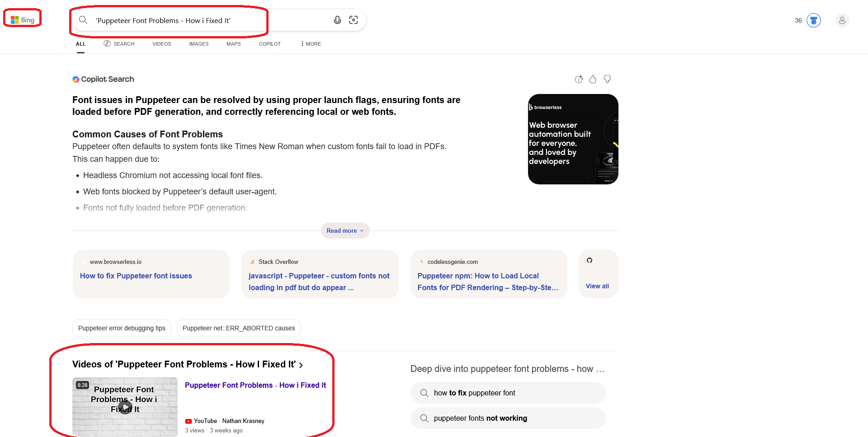Open visual search with the camera icon
The height and width of the screenshot is (437, 868).
tap(354, 20)
